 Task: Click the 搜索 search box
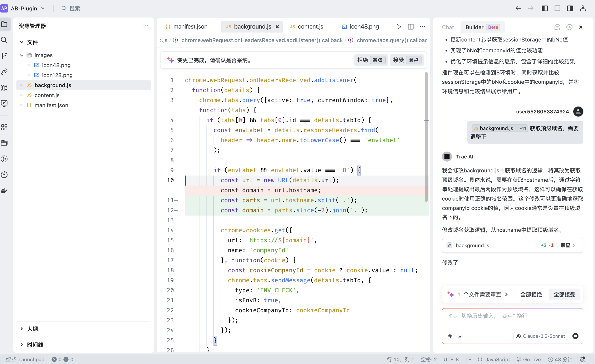point(71,9)
